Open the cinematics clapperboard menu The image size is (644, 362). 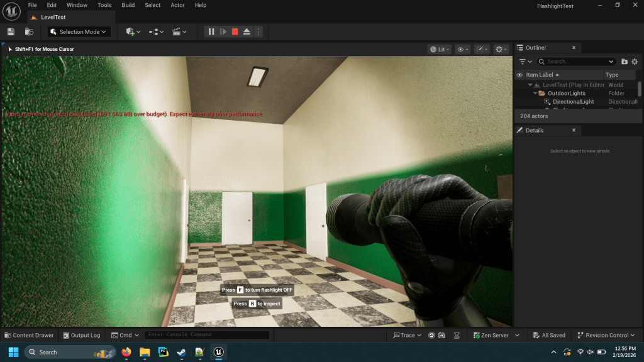tap(180, 31)
